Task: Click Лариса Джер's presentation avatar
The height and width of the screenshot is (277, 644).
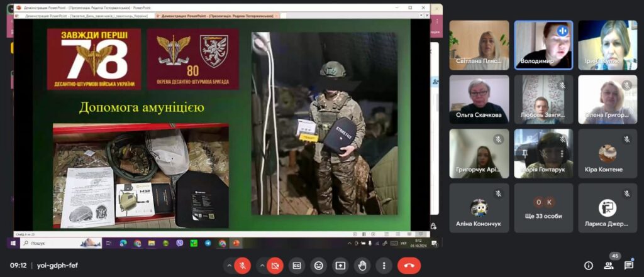Action: coord(608,208)
